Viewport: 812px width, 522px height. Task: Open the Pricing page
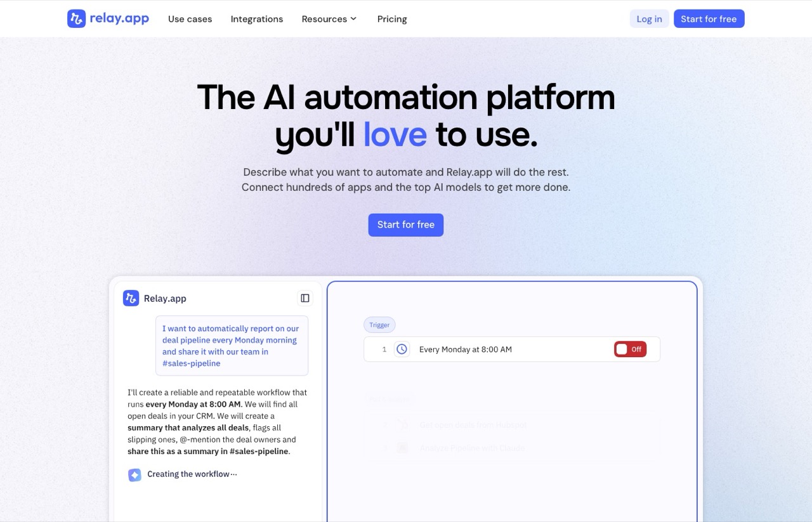(392, 19)
